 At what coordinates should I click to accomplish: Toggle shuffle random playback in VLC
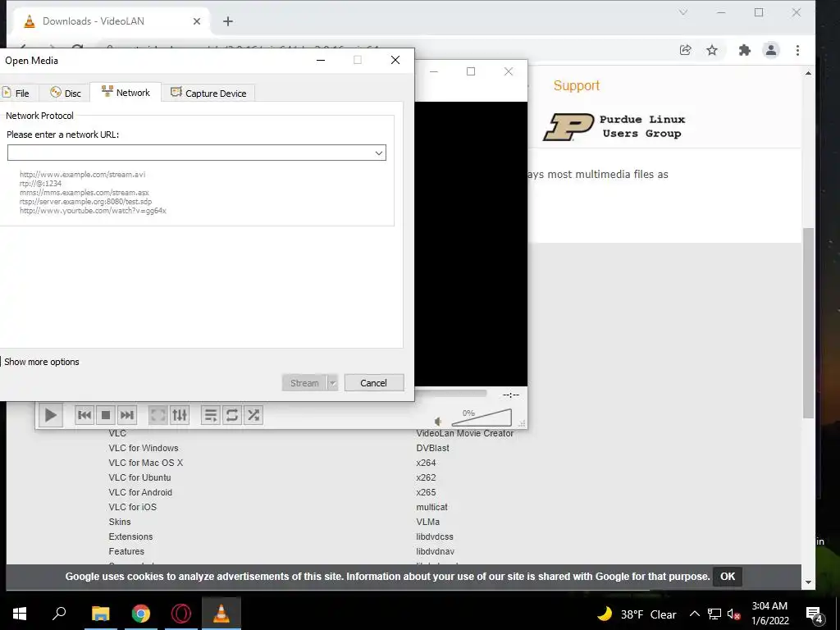[253, 415]
